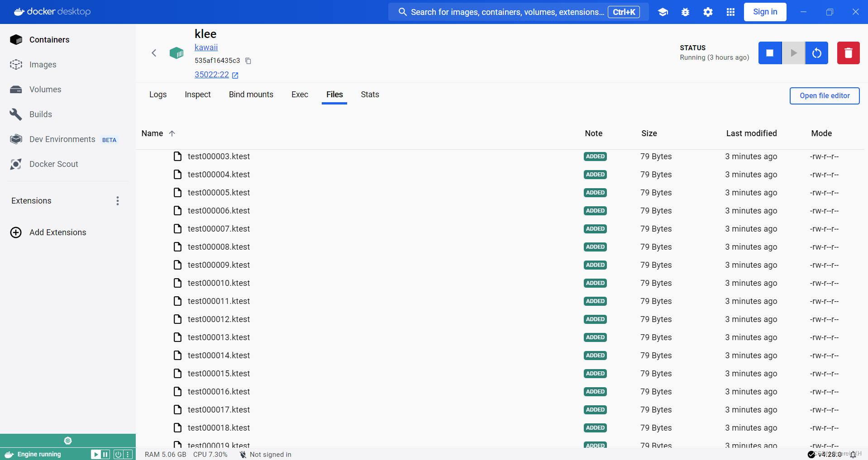Click the Mode column header
This screenshot has width=868, height=460.
[821, 133]
